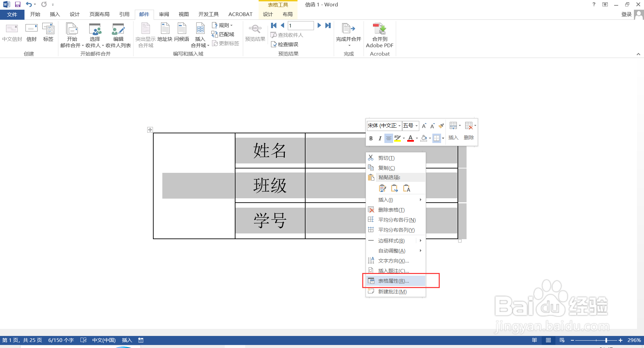Screen dimensions: 644x348
Task: Open the shading color swatch in mini toolbar
Action: 424,138
